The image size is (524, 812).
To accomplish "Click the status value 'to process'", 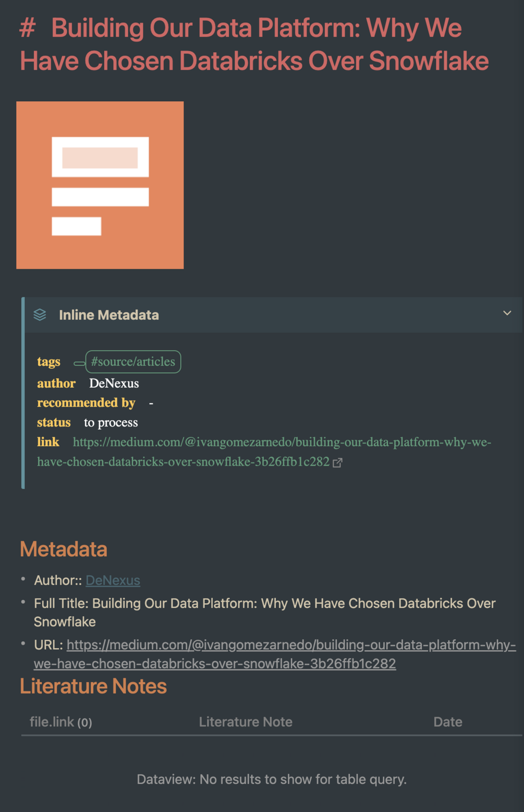I will click(x=110, y=422).
